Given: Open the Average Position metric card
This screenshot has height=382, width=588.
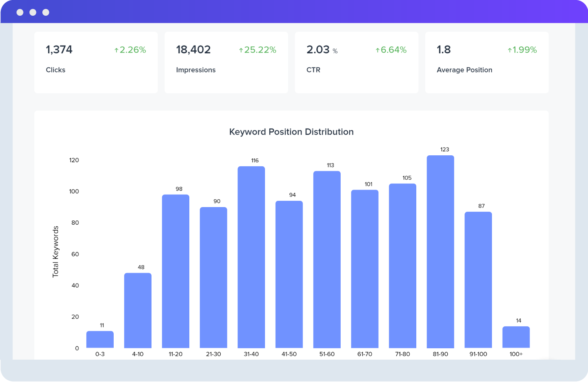Looking at the screenshot, I should point(487,62).
